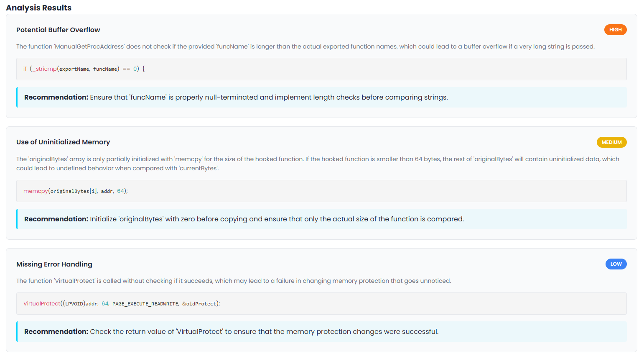Click the memcpy originalBytes code snippet
Viewport: 644px width, 359px height.
pos(321,191)
